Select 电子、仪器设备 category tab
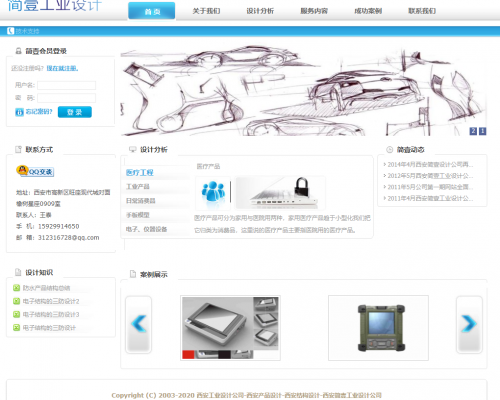The height and width of the screenshot is (400, 500). 146,229
